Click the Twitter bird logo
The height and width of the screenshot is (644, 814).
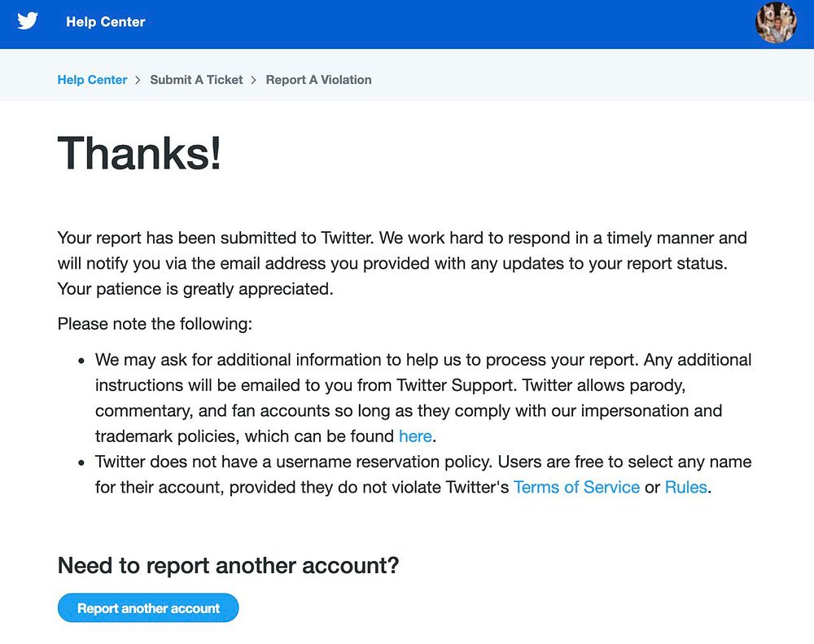tap(28, 22)
